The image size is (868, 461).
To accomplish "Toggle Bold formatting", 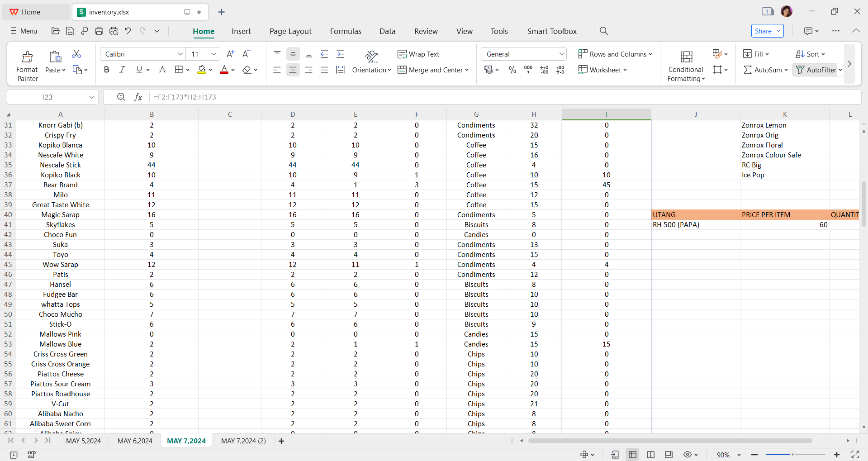I will pyautogui.click(x=107, y=70).
